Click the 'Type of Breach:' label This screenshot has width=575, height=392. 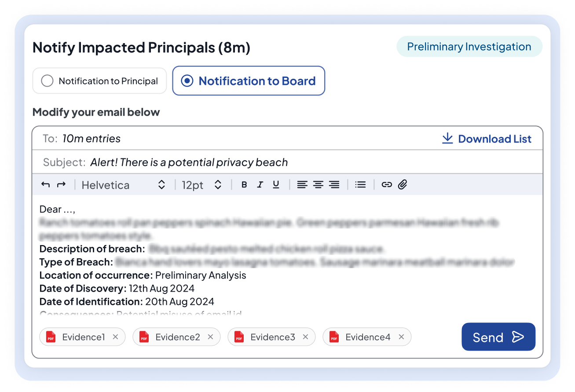tap(77, 262)
